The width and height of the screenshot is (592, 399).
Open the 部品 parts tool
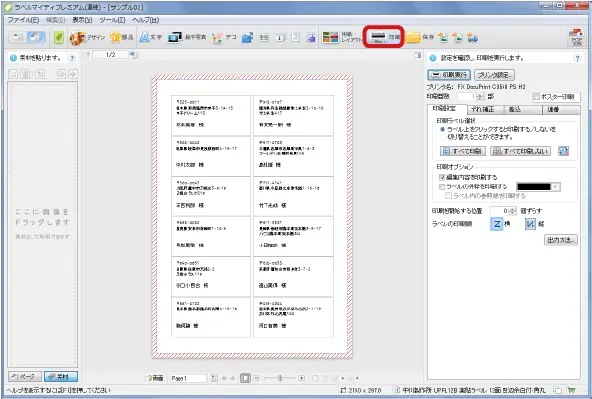point(121,37)
